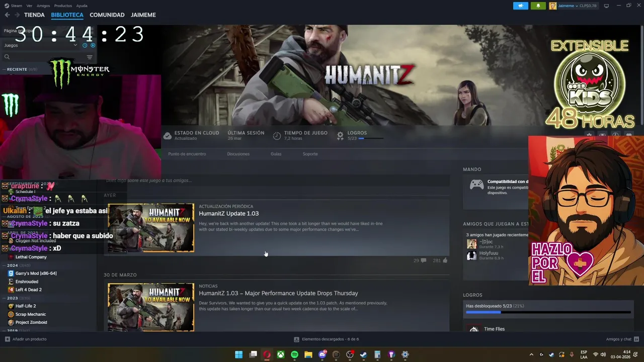Open the Windows Start button
The height and width of the screenshot is (362, 644).
point(239,354)
